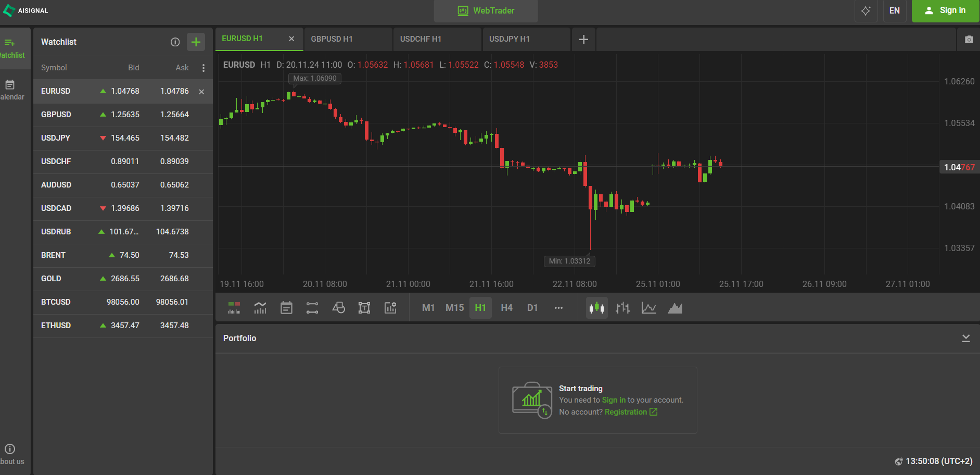Collapse the Portfolio panel
The image size is (980, 475).
(x=966, y=339)
